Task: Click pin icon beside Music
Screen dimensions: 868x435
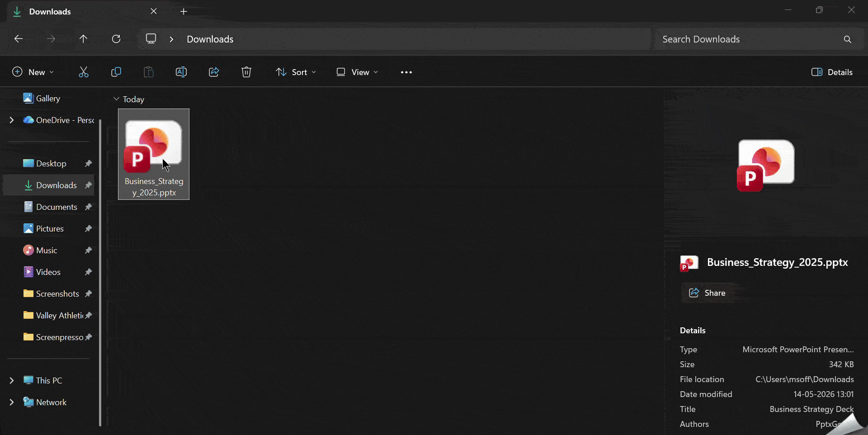Action: (89, 251)
